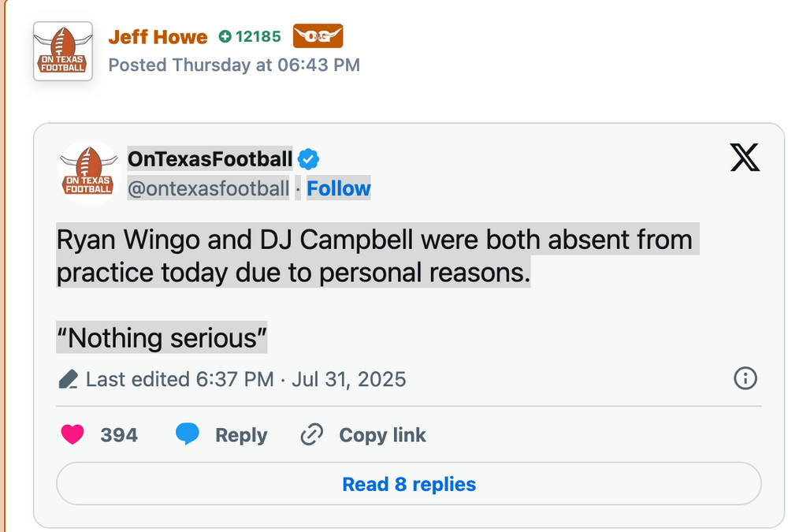Follow the OnTexasFootball account
Image resolution: width=788 pixels, height=532 pixels.
pyautogui.click(x=338, y=189)
